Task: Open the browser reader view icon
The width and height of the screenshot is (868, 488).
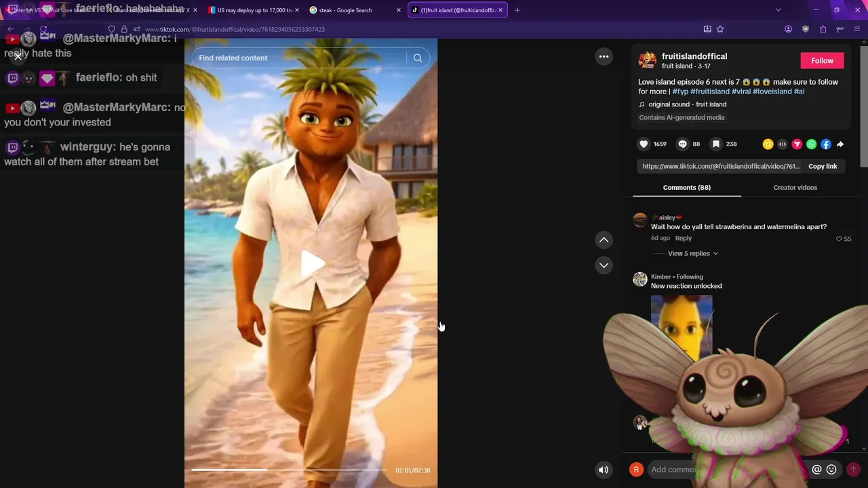Action: (707, 29)
